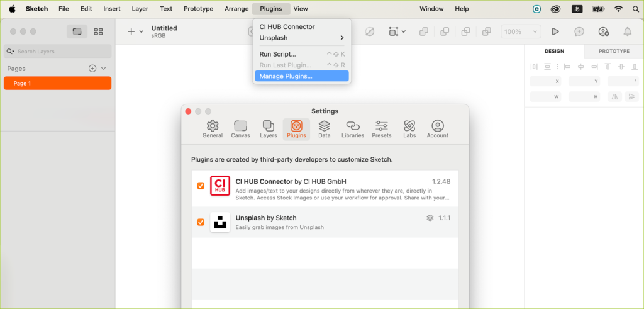Open the Scale tool dropdown arrow
The image size is (644, 309).
pyautogui.click(x=404, y=31)
